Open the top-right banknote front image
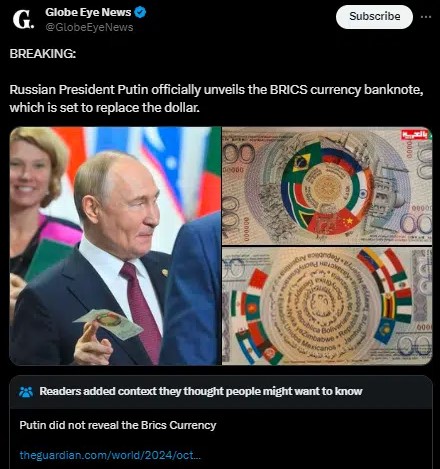This screenshot has width=440, height=469. pos(327,186)
